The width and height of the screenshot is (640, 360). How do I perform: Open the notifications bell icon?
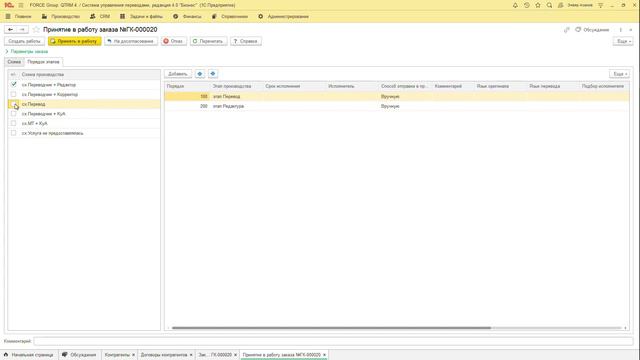point(515,5)
